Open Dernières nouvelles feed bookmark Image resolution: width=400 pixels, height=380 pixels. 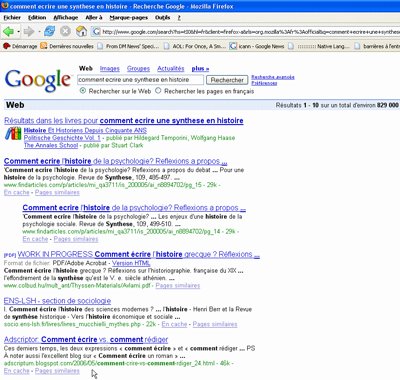click(67, 46)
